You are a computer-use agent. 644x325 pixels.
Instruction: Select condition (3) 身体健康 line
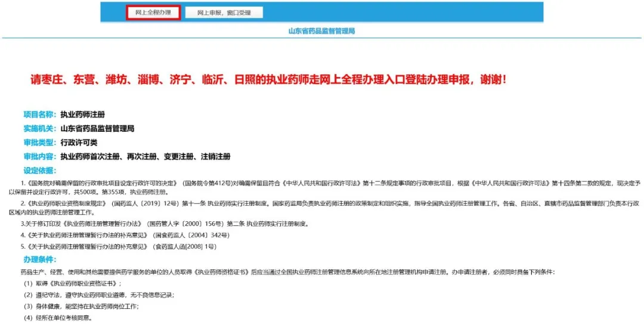pos(81,307)
